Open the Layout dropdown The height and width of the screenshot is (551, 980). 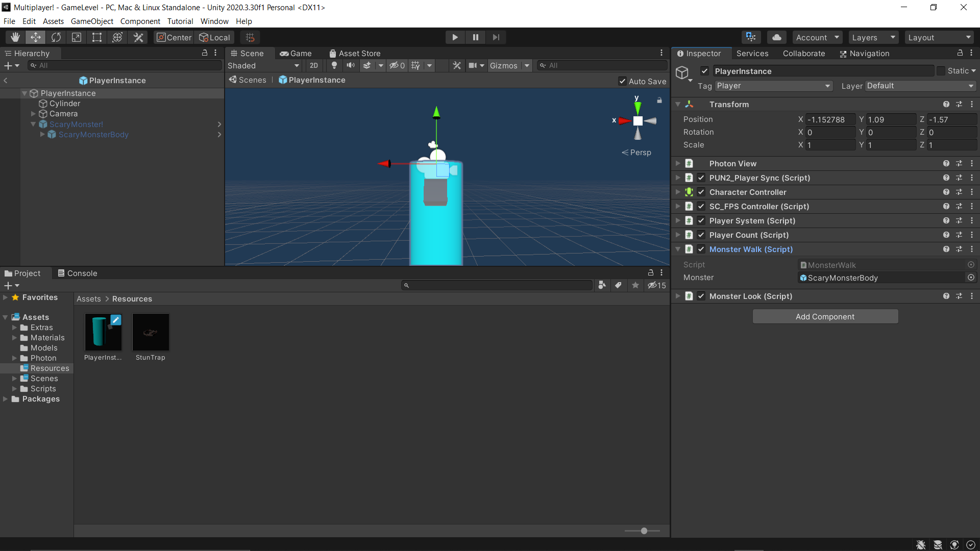[939, 37]
